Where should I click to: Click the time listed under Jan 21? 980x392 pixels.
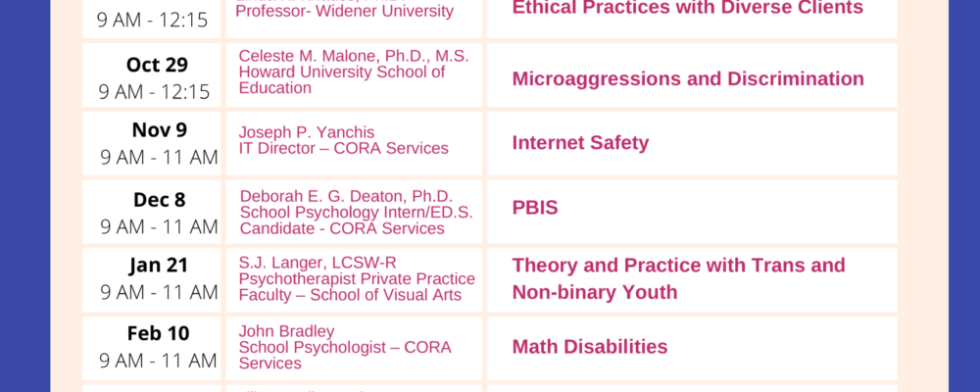point(159,292)
